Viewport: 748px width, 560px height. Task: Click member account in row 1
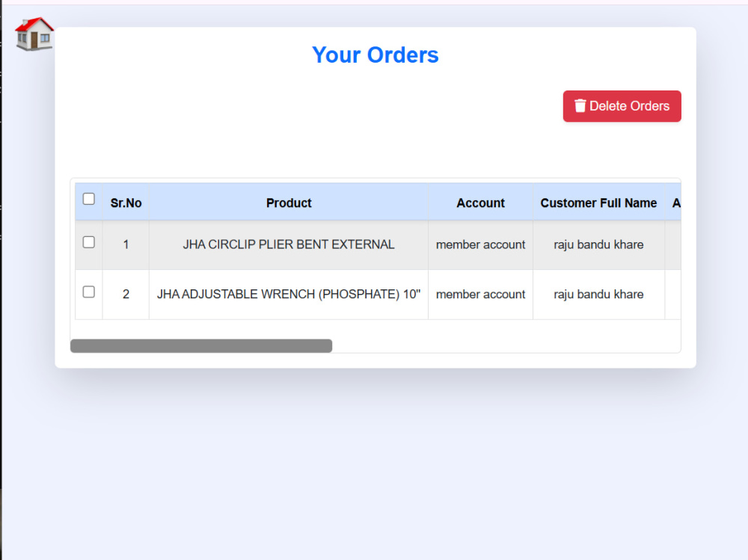pos(480,244)
